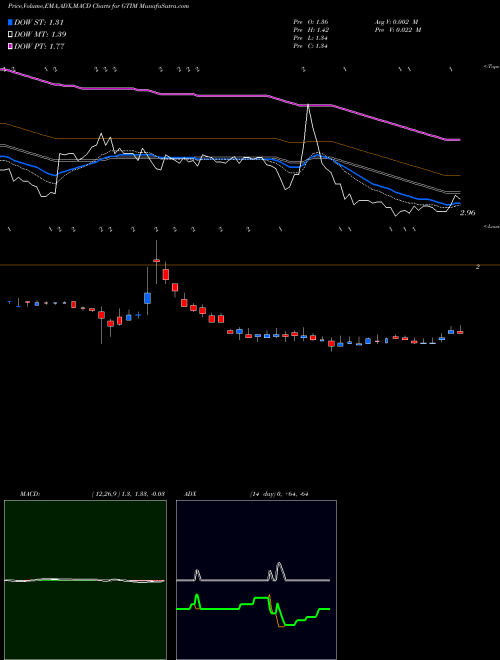
Task: Click the 'Pre H: 1.42' value
Action: pos(311,30)
